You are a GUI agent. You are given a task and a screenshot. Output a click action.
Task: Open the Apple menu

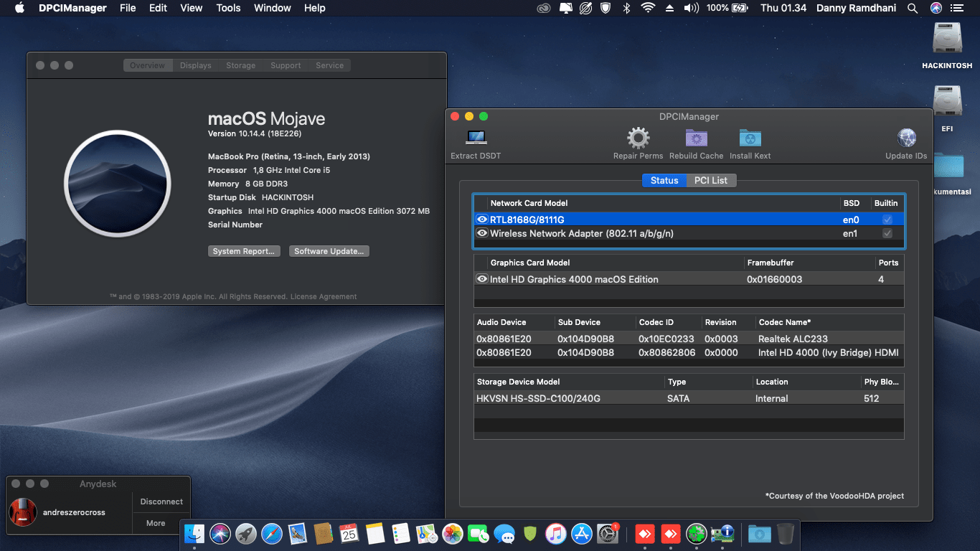pos(19,8)
